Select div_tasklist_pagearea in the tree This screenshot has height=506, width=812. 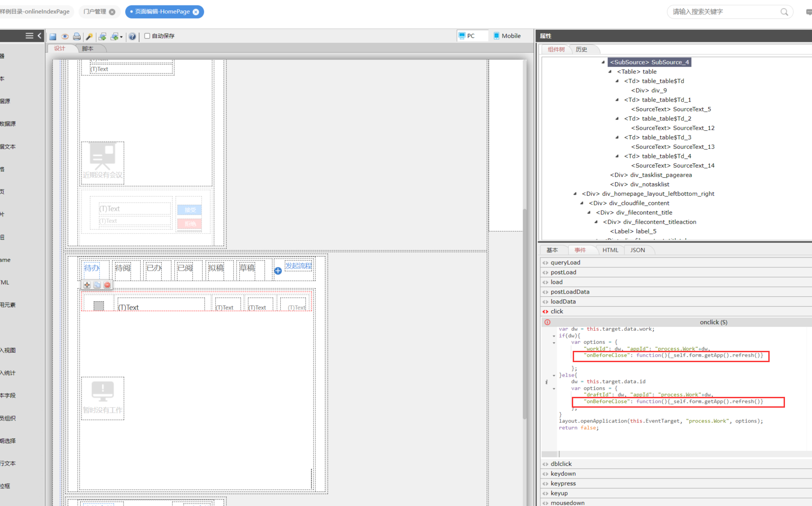(x=651, y=175)
